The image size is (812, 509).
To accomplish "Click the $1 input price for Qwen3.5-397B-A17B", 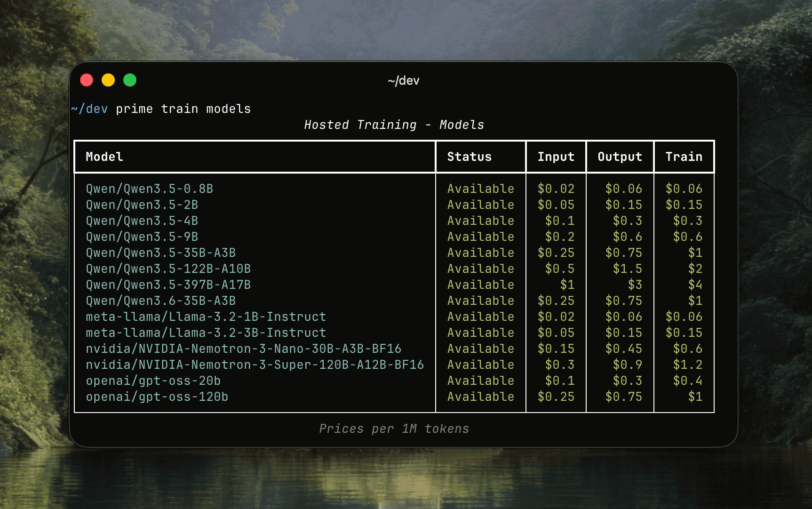I will point(567,285).
